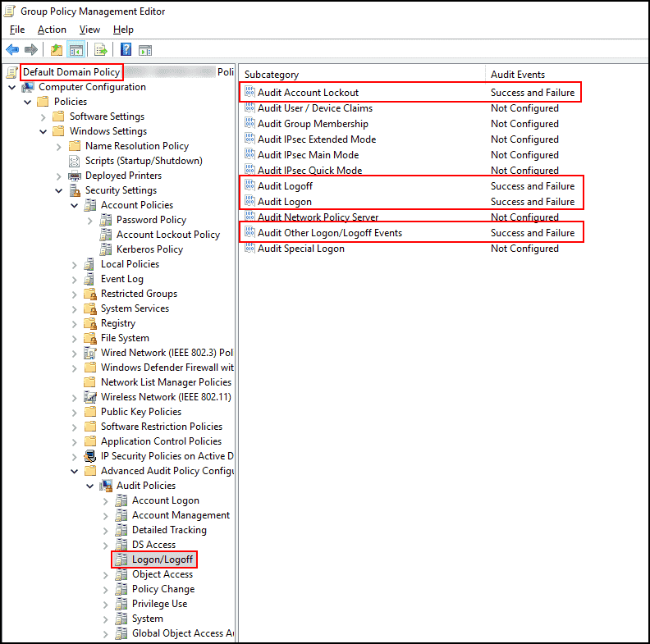Screen dimensions: 650x644
Task: Click the Group Policy Management Editor title icon
Action: point(10,11)
